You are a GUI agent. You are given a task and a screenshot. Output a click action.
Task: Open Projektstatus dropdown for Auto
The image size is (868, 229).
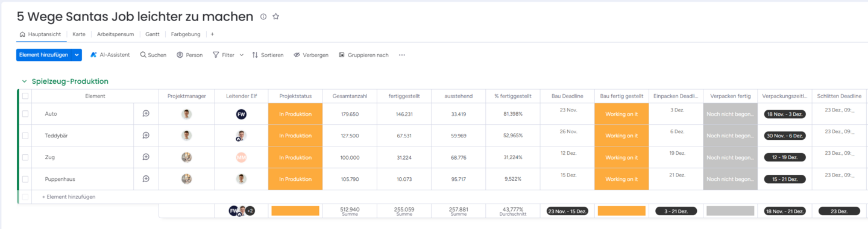point(295,114)
